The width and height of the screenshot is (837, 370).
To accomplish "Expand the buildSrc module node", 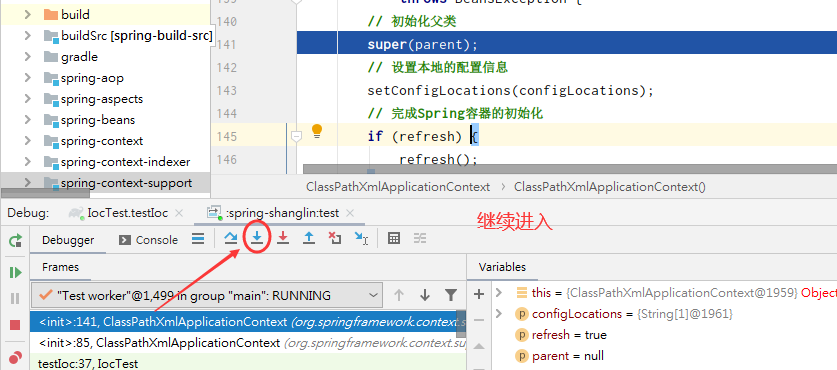I will pos(28,36).
